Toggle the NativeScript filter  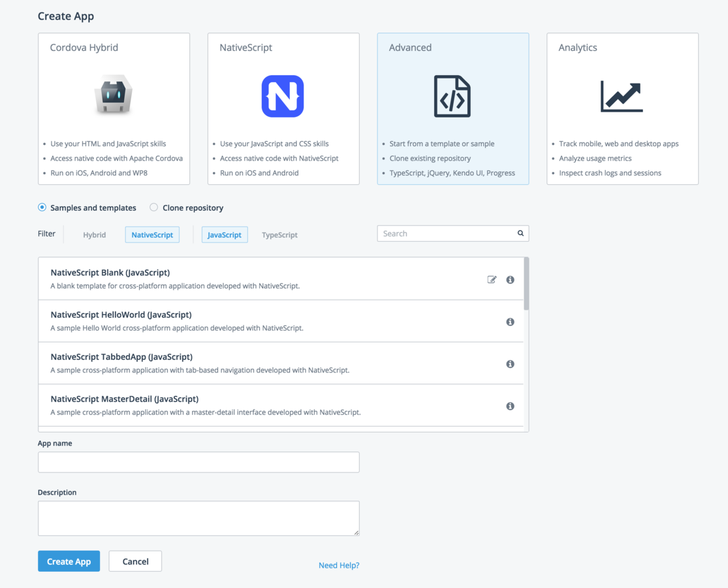coord(152,235)
